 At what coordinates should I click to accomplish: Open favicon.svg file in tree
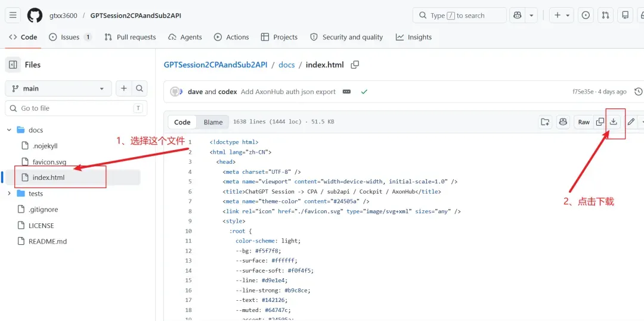(49, 161)
